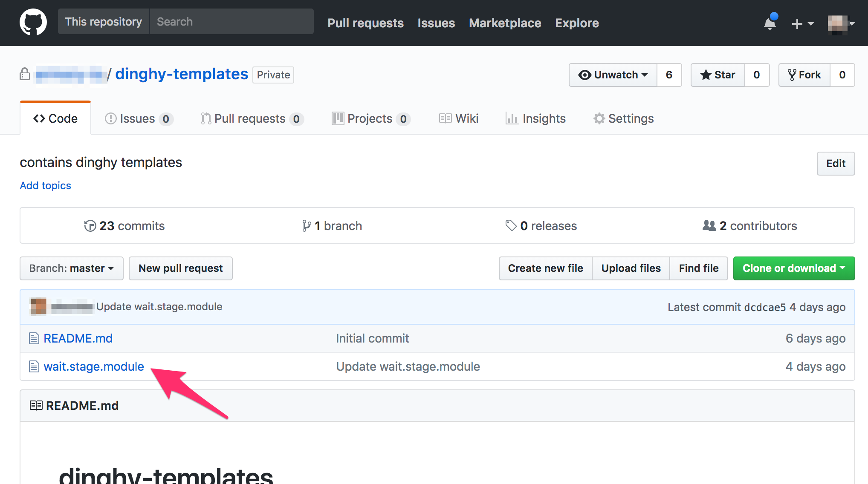Expand the Branch: master dropdown
This screenshot has width=868, height=484.
(72, 268)
